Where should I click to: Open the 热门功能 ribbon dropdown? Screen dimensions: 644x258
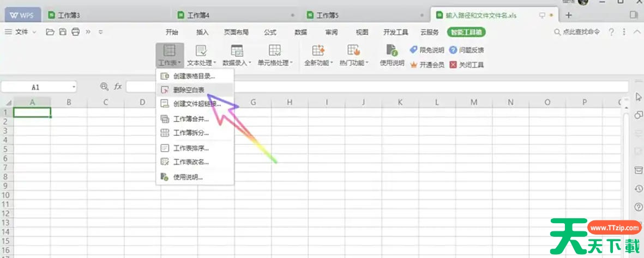tap(354, 56)
